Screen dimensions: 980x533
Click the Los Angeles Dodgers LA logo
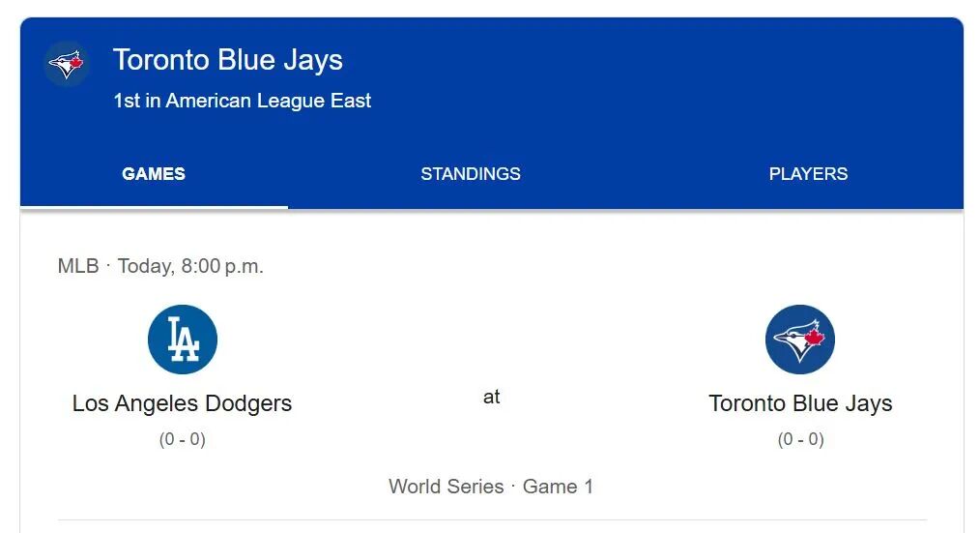click(x=183, y=340)
